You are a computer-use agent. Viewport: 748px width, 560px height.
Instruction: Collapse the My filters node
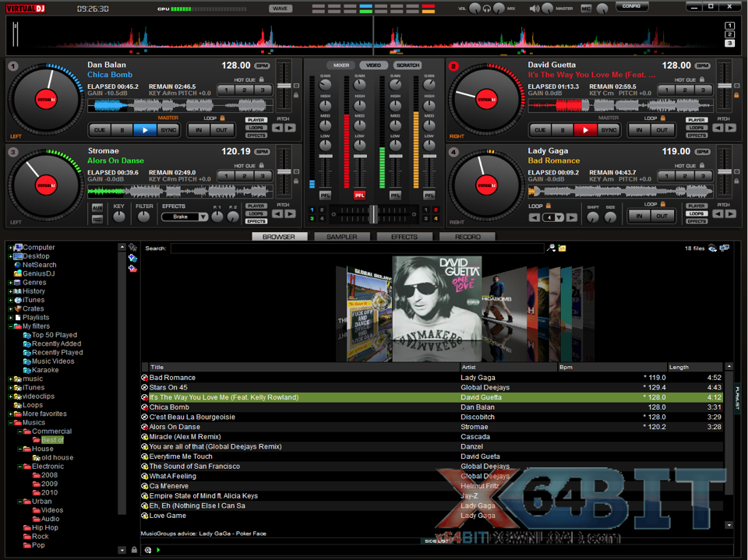tap(10, 326)
